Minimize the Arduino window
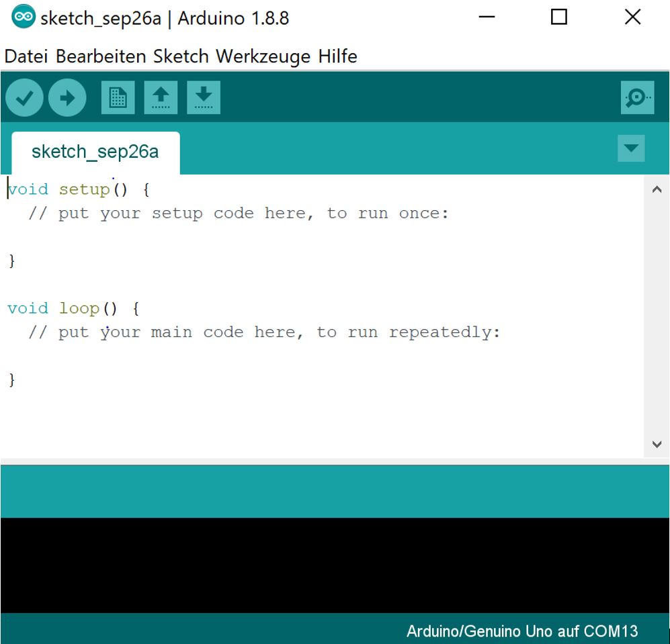 [487, 17]
